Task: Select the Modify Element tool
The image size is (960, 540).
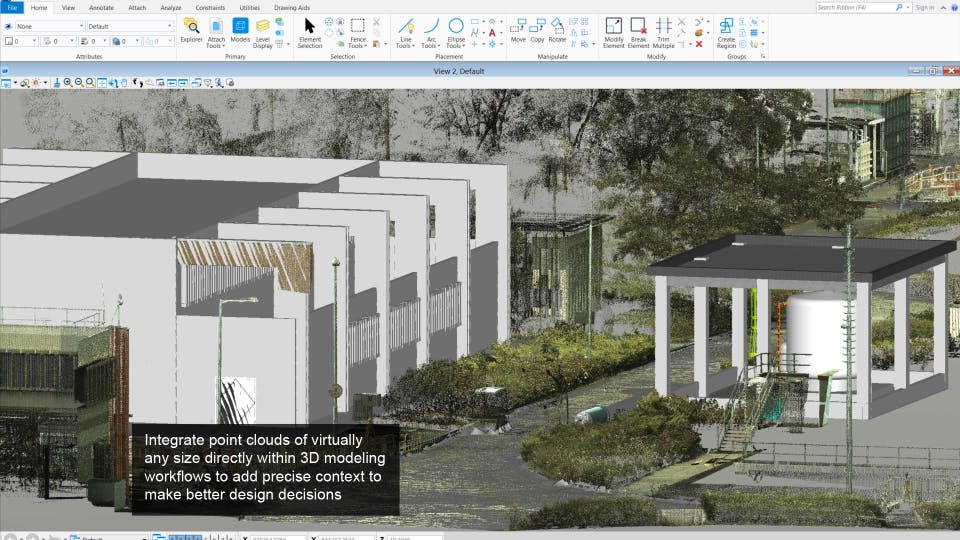Action: (613, 33)
